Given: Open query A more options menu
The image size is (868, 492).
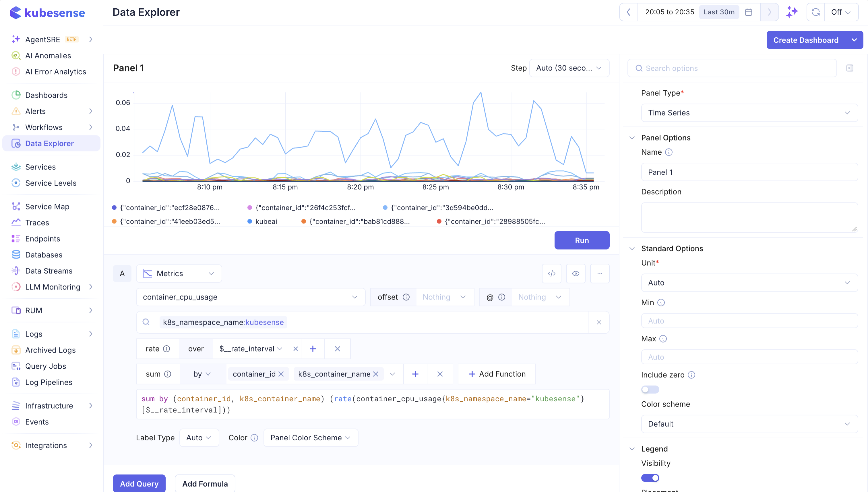Looking at the screenshot, I should (x=600, y=273).
